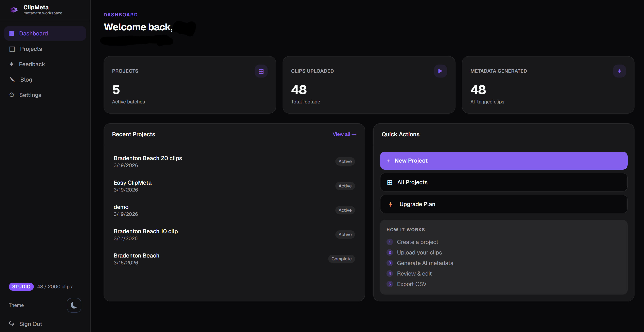Click the ClipMeta logo icon
The height and width of the screenshot is (332, 644).
(x=14, y=10)
